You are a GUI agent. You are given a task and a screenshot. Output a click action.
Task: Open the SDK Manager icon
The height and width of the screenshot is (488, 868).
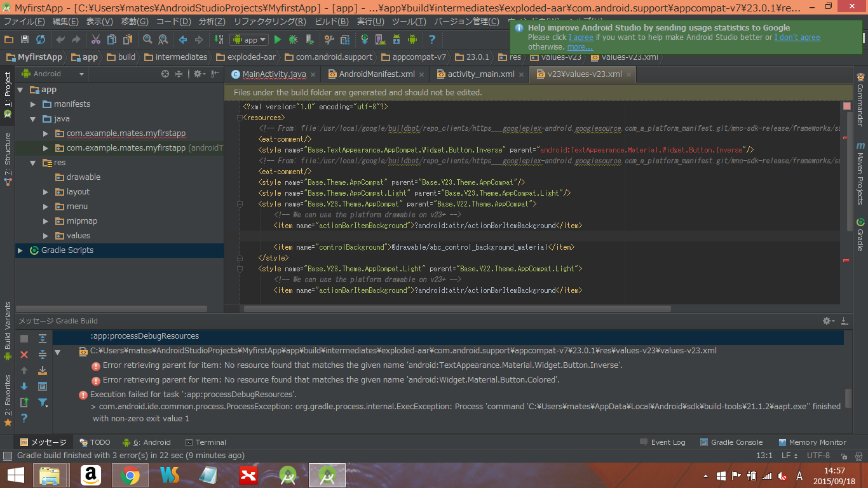tap(397, 39)
